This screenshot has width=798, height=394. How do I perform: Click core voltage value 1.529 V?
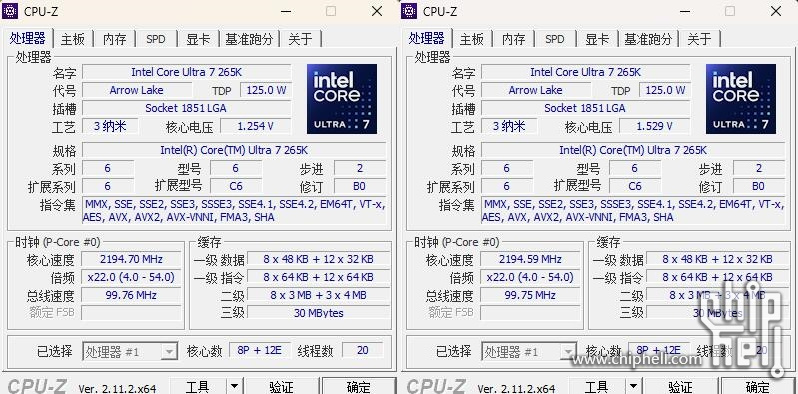(x=654, y=126)
